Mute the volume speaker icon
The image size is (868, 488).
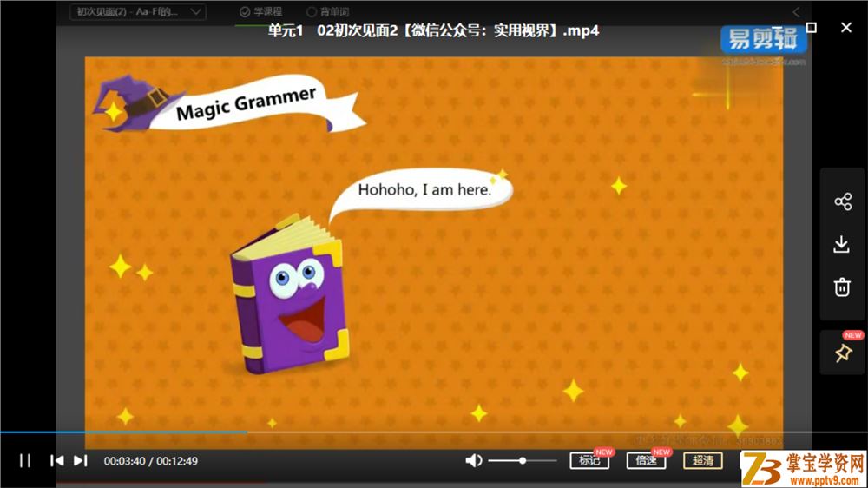(473, 461)
